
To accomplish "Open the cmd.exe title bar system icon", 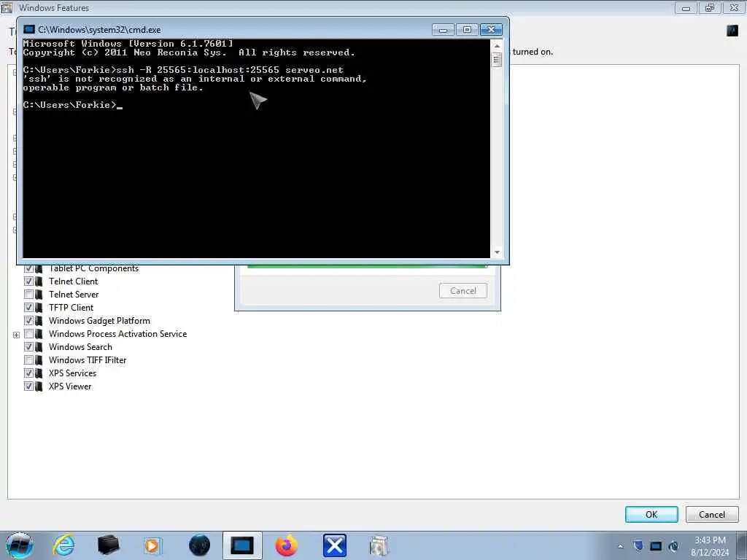I will pos(29,29).
